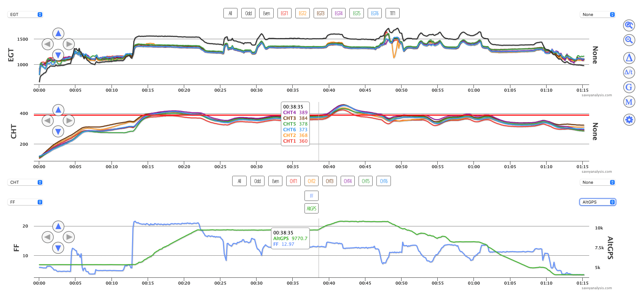
Task: Open the EGT primary series dropdown
Action: pyautogui.click(x=25, y=14)
